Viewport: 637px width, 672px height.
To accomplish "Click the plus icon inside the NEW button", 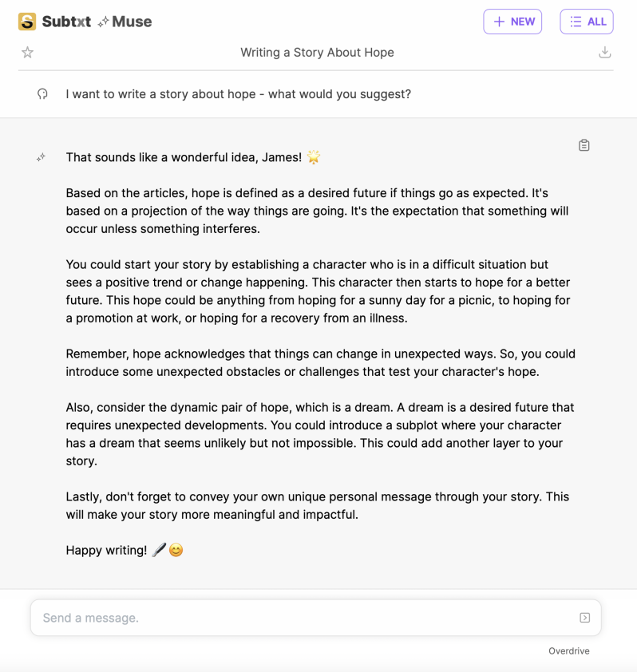I will pos(500,22).
